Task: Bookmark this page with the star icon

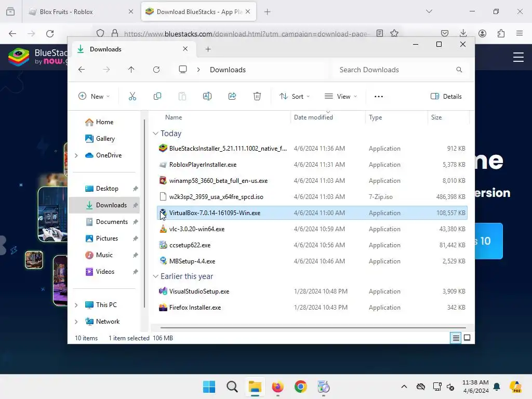Action: tap(394, 33)
